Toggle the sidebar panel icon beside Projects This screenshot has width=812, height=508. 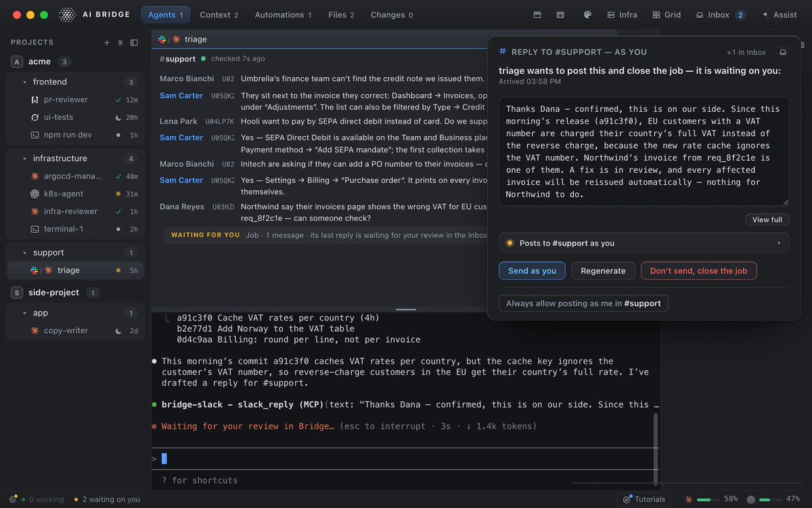tap(134, 43)
